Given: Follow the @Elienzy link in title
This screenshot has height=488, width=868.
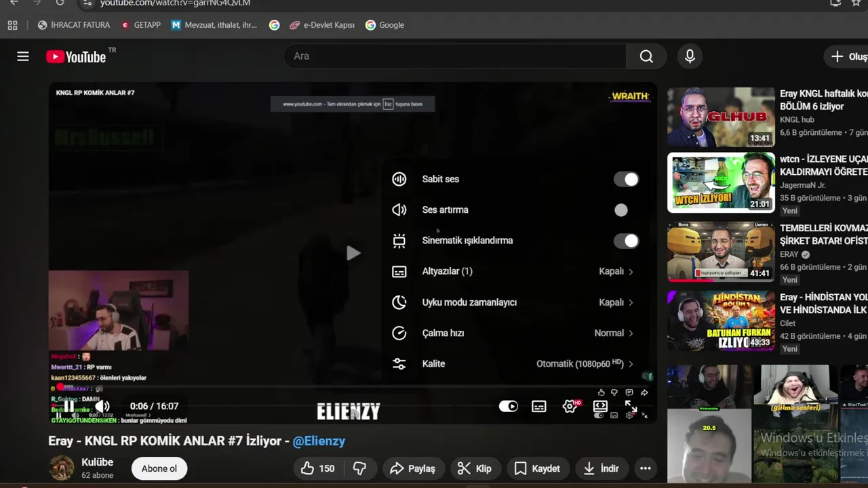Looking at the screenshot, I should [x=319, y=441].
